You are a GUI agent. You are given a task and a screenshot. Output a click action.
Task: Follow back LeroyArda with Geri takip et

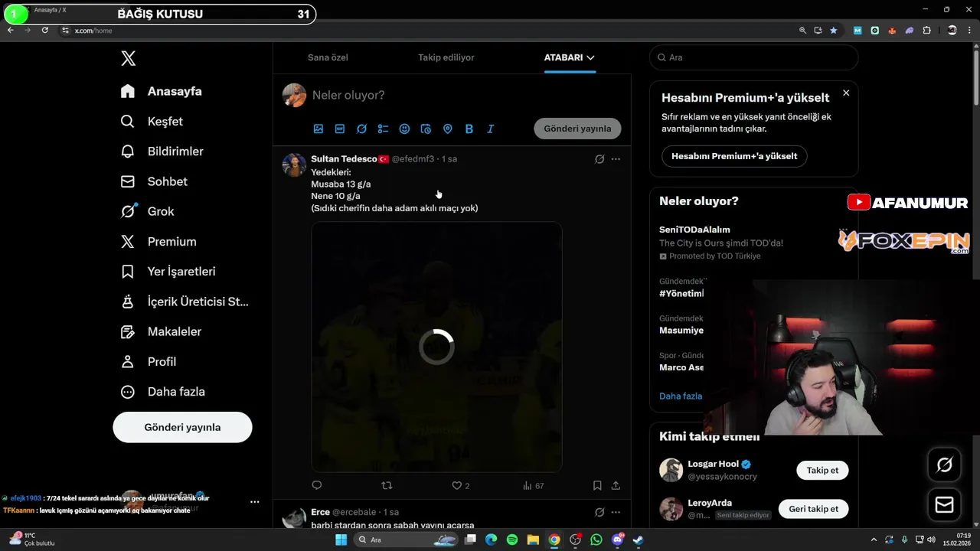point(813,509)
